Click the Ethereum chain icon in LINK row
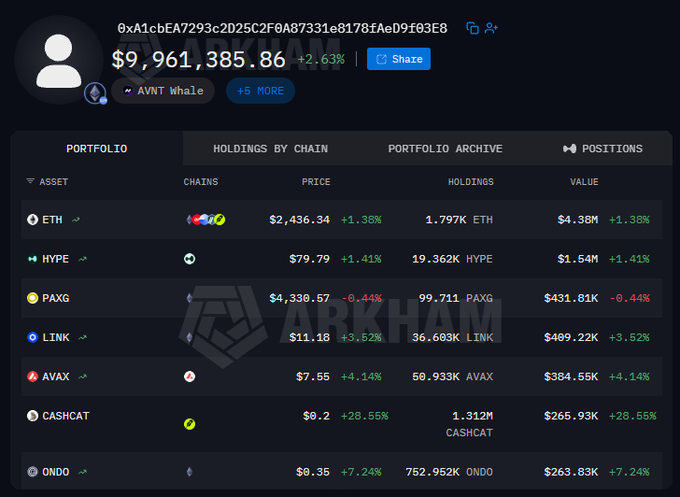Screen dimensions: 680x497 click(190, 337)
